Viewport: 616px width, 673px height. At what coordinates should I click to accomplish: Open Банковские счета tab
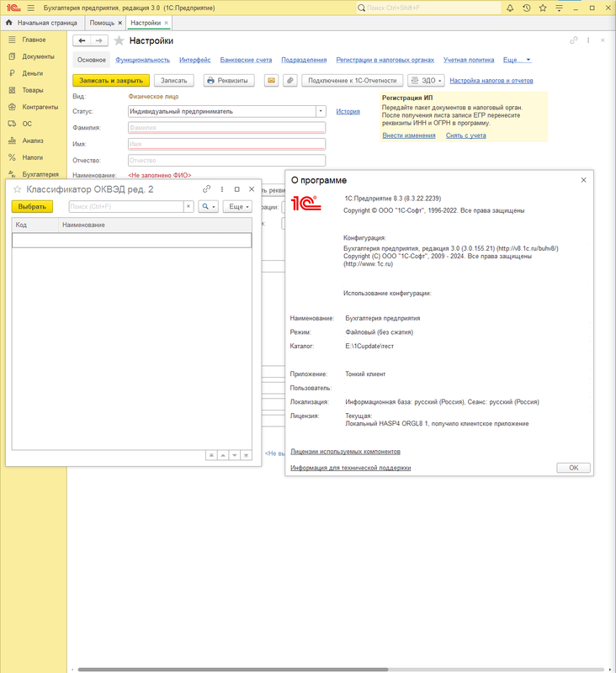[x=246, y=60]
